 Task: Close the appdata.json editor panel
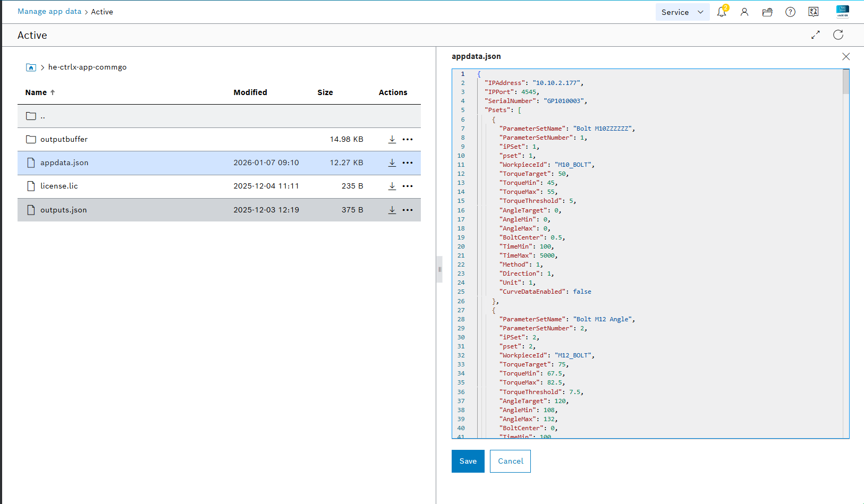[x=846, y=56]
